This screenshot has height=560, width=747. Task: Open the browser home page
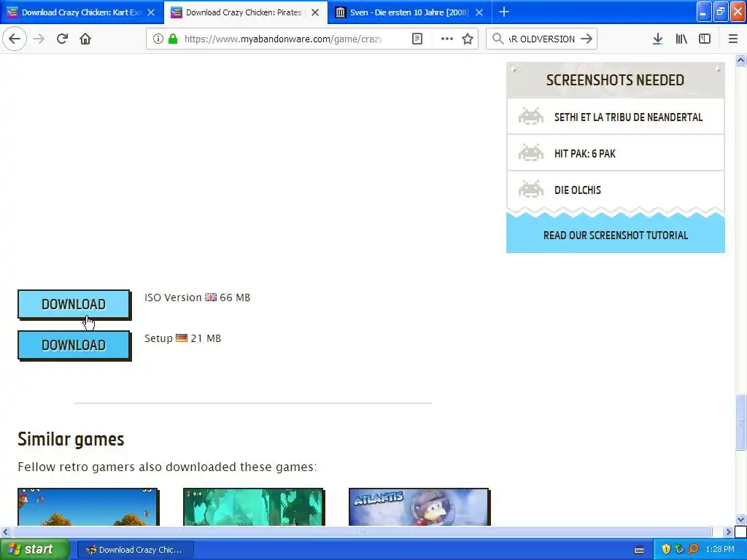coord(85,39)
